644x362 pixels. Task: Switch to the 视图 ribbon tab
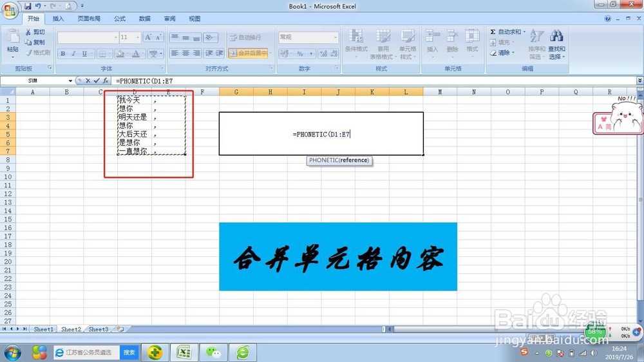194,19
